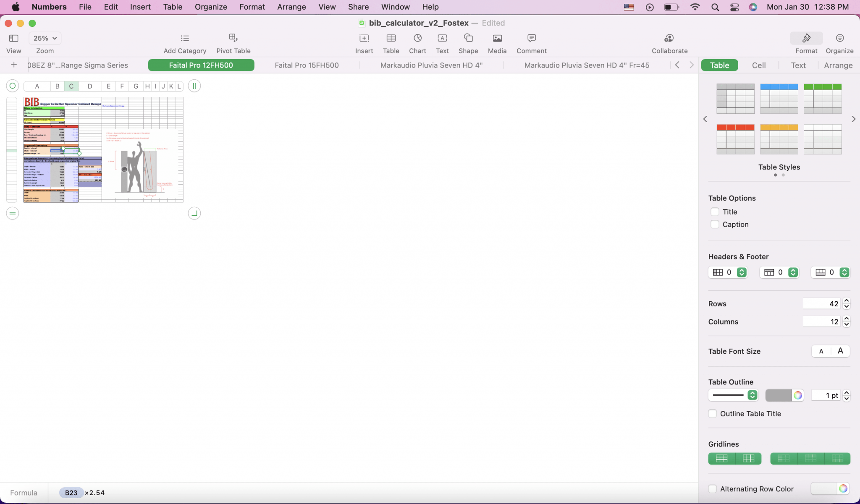Toggle body column vertical gridlines
This screenshot has height=504, width=860.
click(x=748, y=459)
